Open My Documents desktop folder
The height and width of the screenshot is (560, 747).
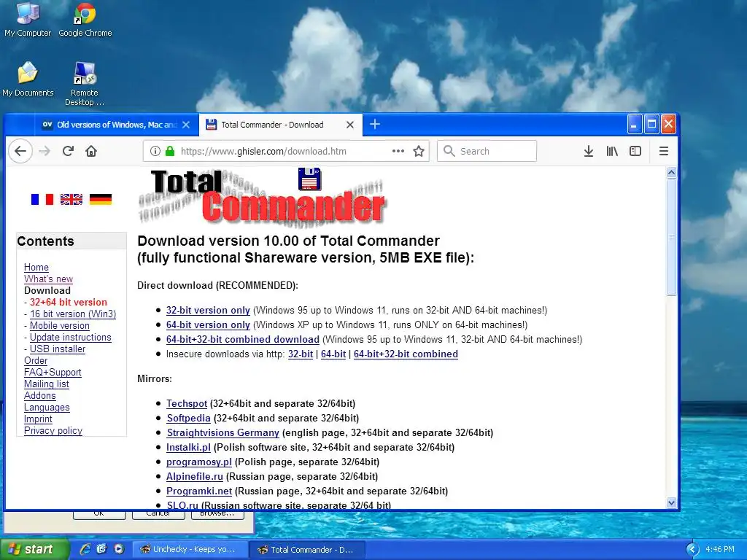coord(28,79)
